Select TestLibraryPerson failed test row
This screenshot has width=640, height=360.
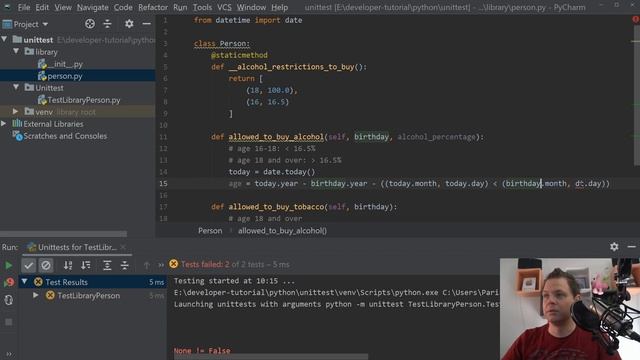tap(93, 296)
